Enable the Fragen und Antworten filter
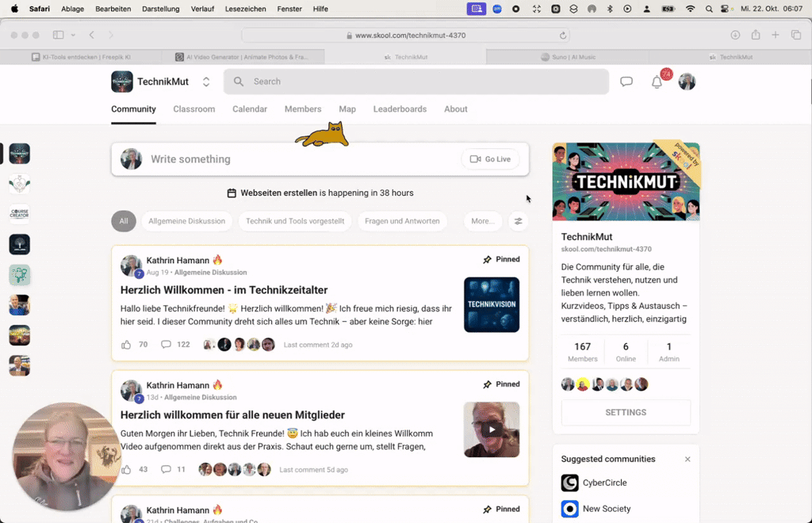 pyautogui.click(x=402, y=221)
